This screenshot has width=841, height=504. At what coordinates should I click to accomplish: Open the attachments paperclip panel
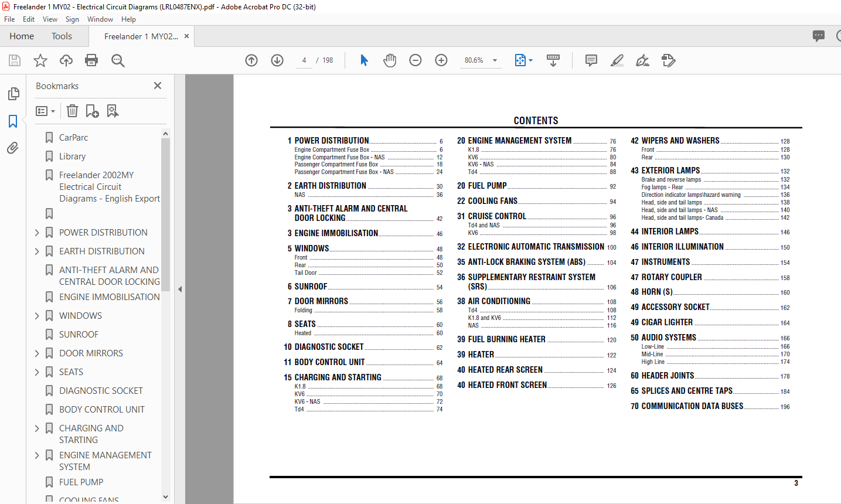[x=13, y=148]
